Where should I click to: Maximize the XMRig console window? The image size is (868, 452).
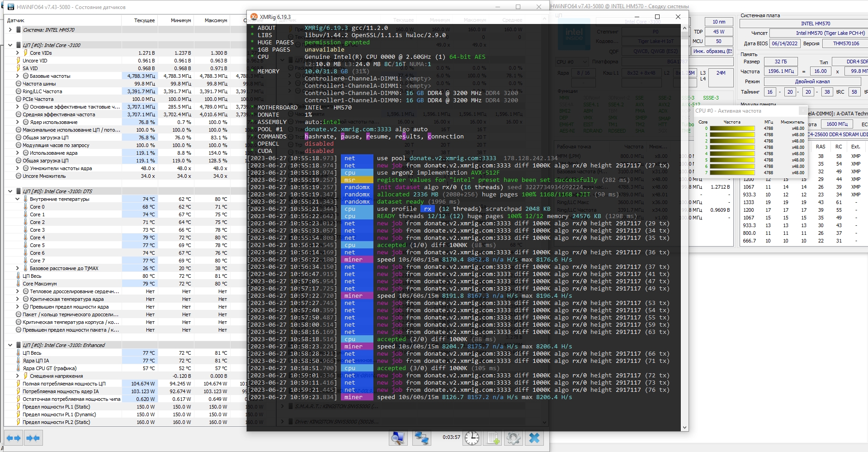pyautogui.click(x=657, y=17)
